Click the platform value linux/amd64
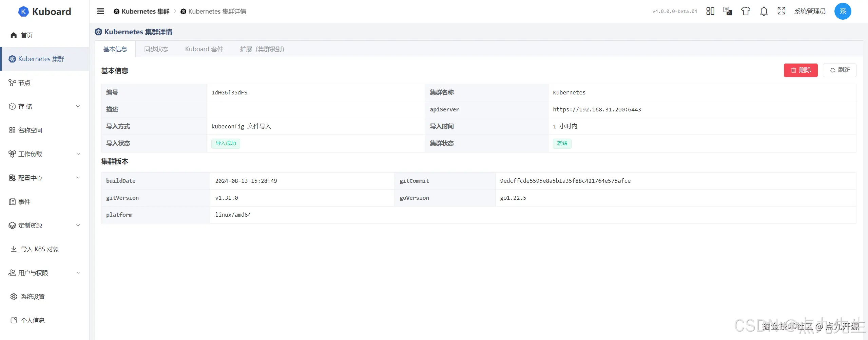Image resolution: width=868 pixels, height=340 pixels. tap(233, 215)
